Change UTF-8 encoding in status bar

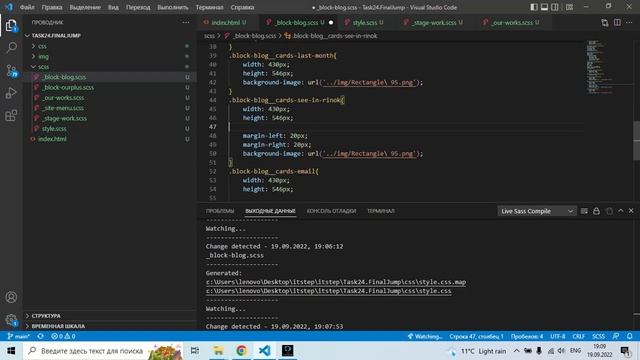coord(558,336)
